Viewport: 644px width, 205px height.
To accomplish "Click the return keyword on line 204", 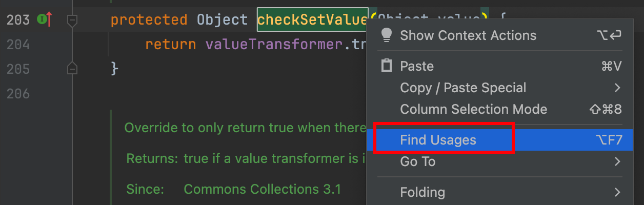I will (170, 45).
